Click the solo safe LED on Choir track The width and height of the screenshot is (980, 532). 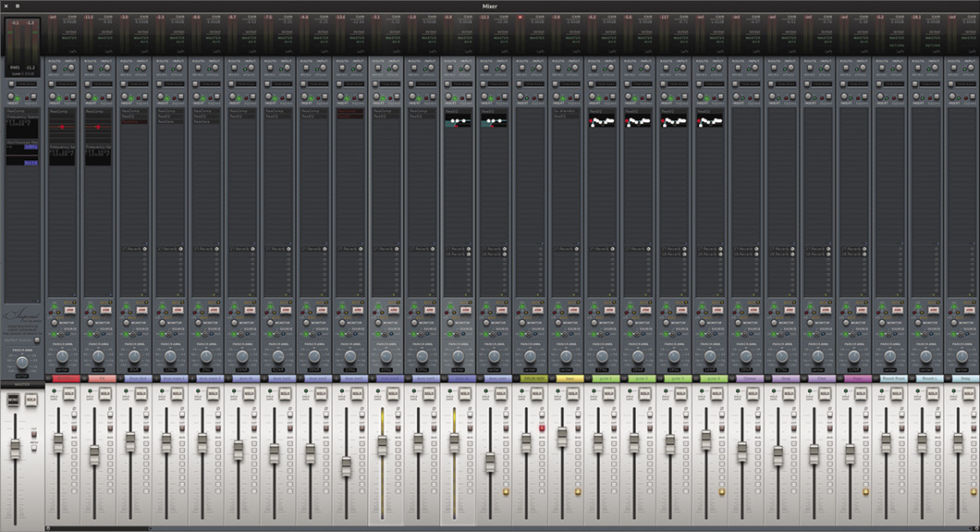[x=809, y=390]
